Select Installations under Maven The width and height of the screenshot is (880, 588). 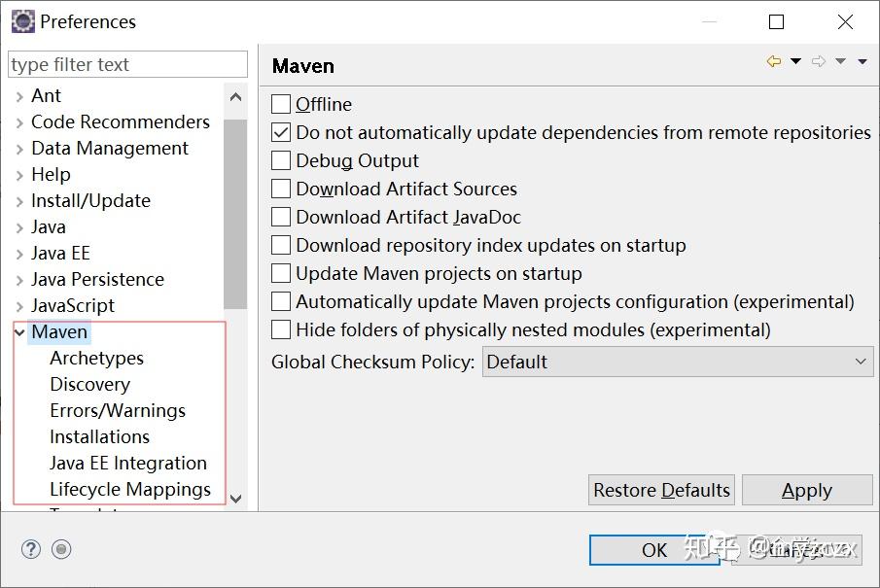[99, 436]
